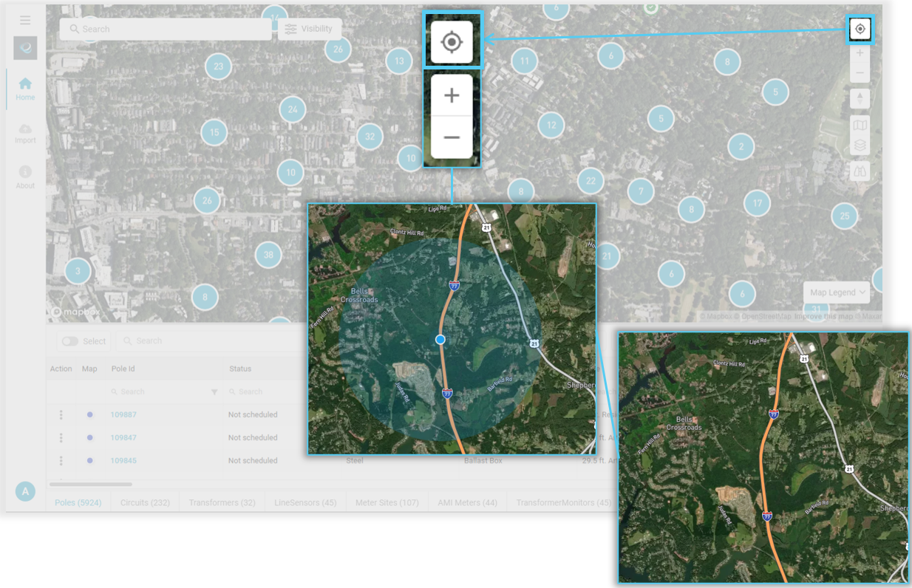Switch to the Meter Sites (107) tab
Viewport: 912px width, 588px height.
(x=387, y=502)
